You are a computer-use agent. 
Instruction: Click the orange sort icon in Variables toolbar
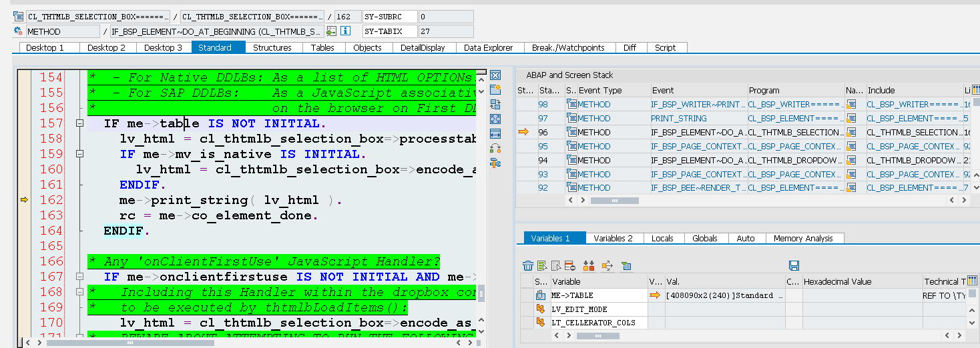click(589, 265)
